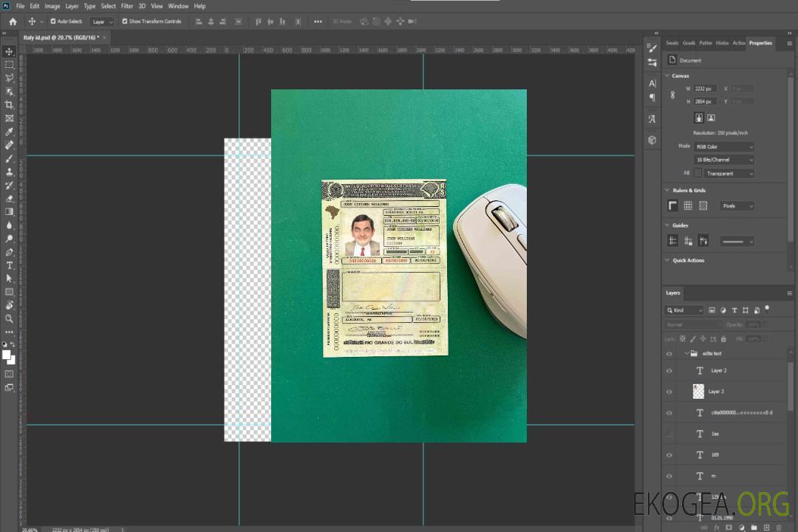Viewport: 798px width, 532px height.
Task: Open the guide line style dropdown
Action: tap(737, 242)
